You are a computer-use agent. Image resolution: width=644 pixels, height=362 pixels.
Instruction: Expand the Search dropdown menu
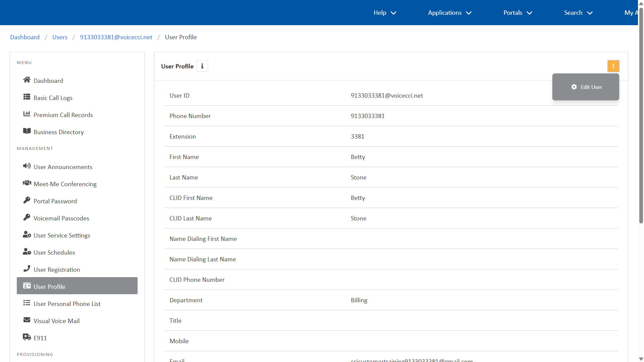(x=578, y=13)
